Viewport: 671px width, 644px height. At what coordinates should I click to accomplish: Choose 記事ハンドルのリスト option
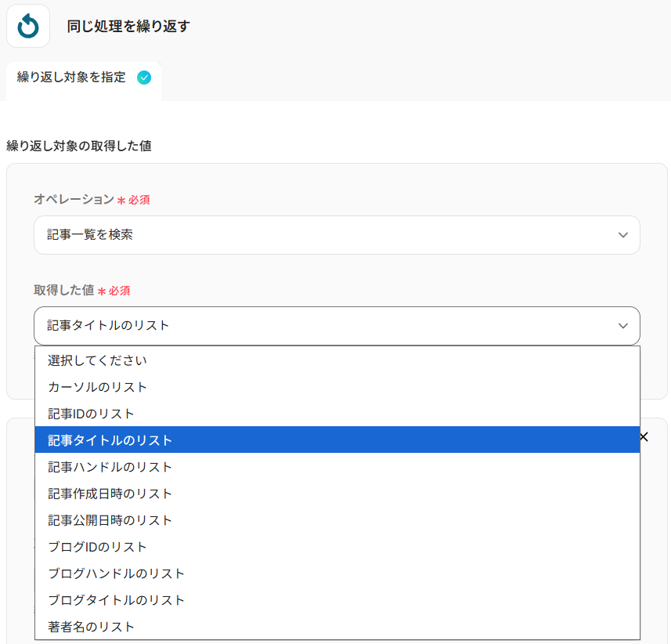[110, 467]
